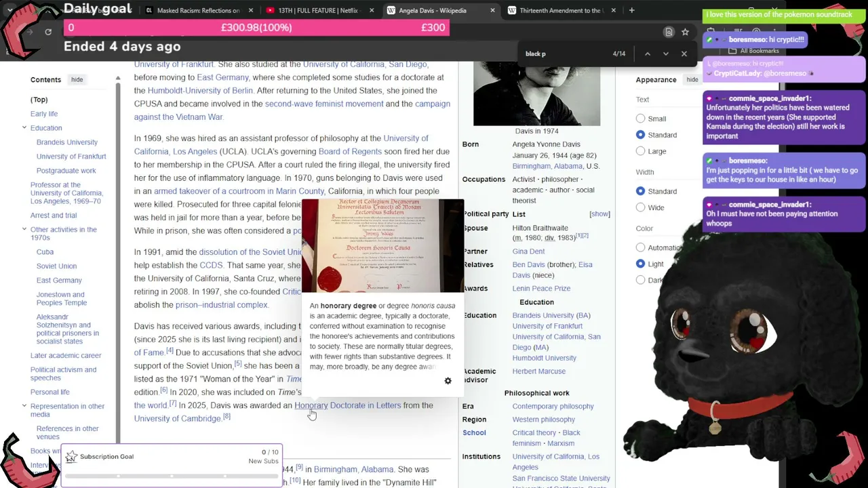Click the Davis in 1974 portrait photo
This screenshot has height=488, width=868.
(x=537, y=94)
